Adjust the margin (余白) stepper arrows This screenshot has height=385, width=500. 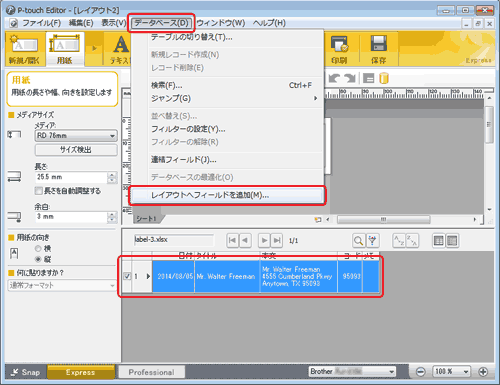[112, 217]
